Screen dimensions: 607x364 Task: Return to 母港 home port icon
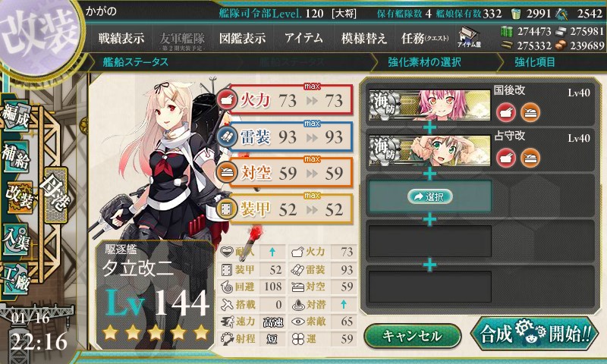tap(55, 195)
